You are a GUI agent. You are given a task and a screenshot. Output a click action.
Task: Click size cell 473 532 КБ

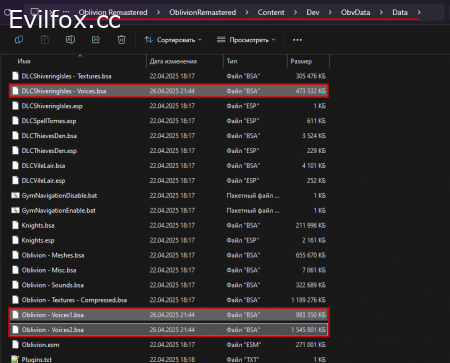click(x=311, y=91)
